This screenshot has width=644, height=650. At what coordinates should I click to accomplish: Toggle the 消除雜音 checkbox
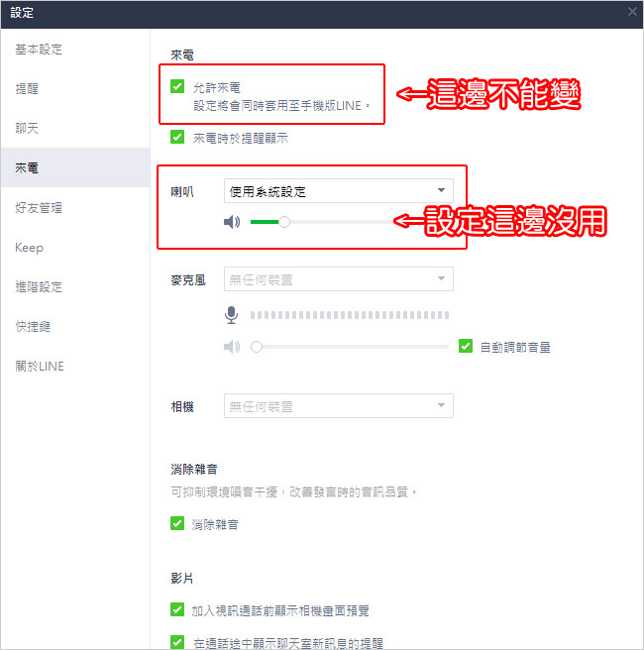tap(177, 523)
